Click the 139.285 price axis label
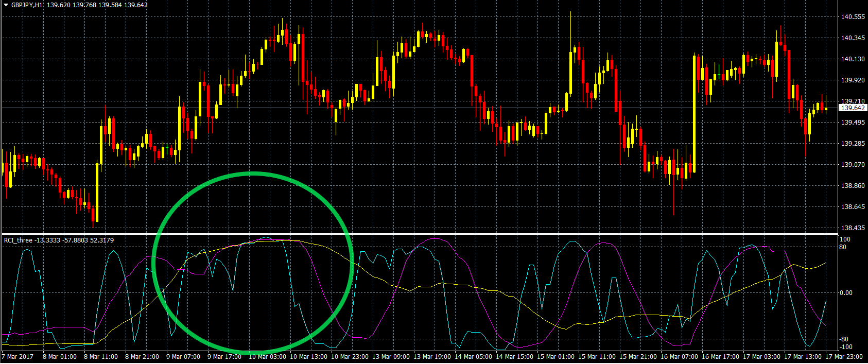The image size is (868, 364). click(853, 144)
